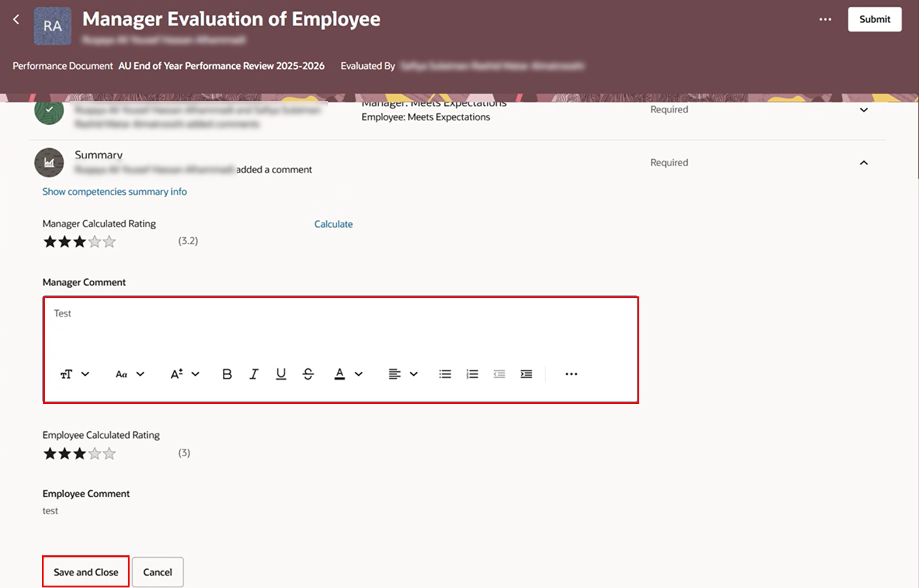Open the paragraph format dropdown arrow
The image size is (919, 588).
(x=85, y=374)
